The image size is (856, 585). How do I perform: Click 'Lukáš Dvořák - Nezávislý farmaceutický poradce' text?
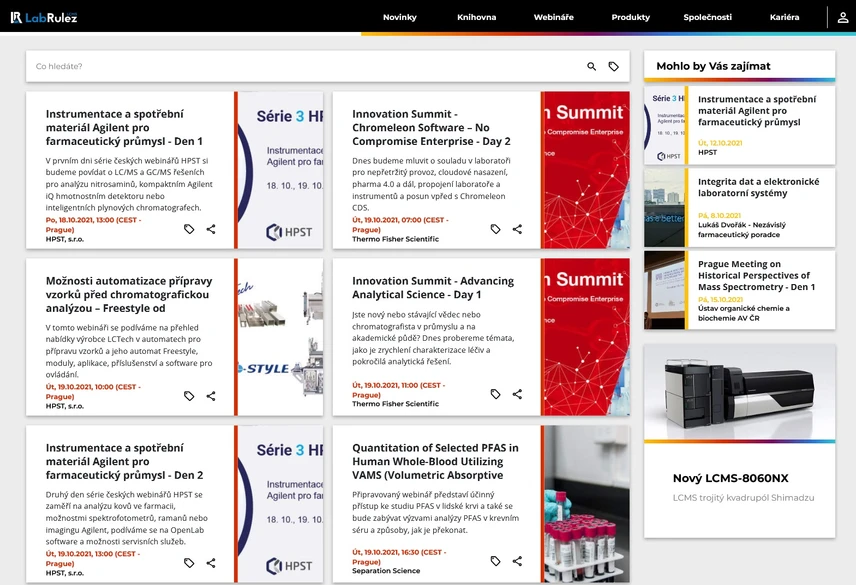pyautogui.click(x=741, y=230)
